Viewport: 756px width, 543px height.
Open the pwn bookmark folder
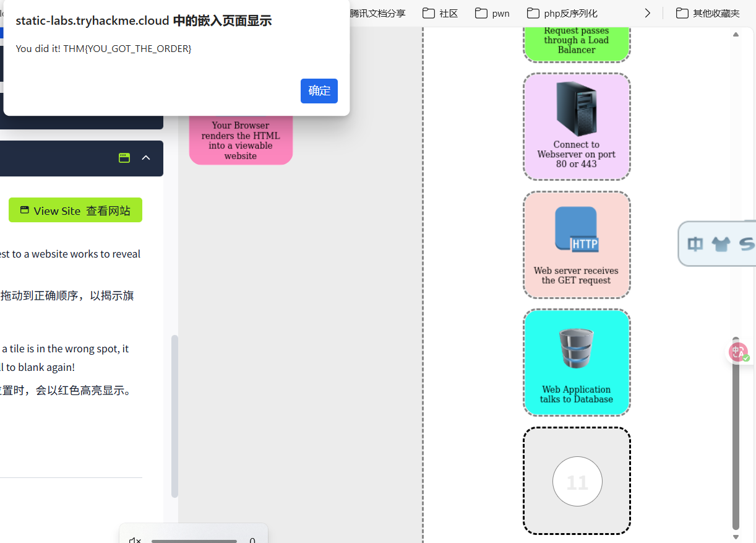point(492,13)
